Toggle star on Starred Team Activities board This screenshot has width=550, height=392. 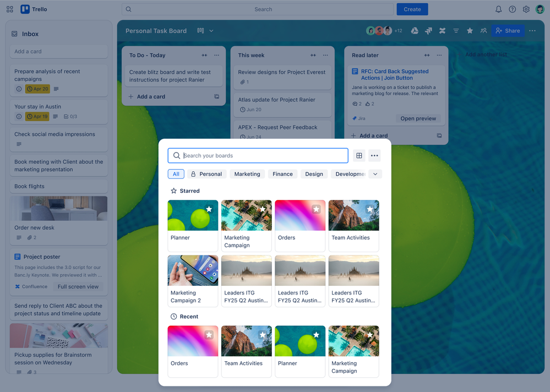[x=370, y=209]
